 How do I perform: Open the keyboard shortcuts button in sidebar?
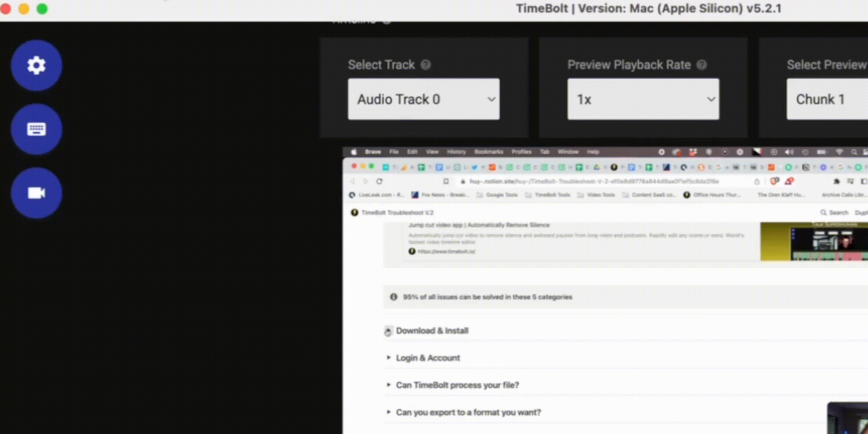coord(36,129)
